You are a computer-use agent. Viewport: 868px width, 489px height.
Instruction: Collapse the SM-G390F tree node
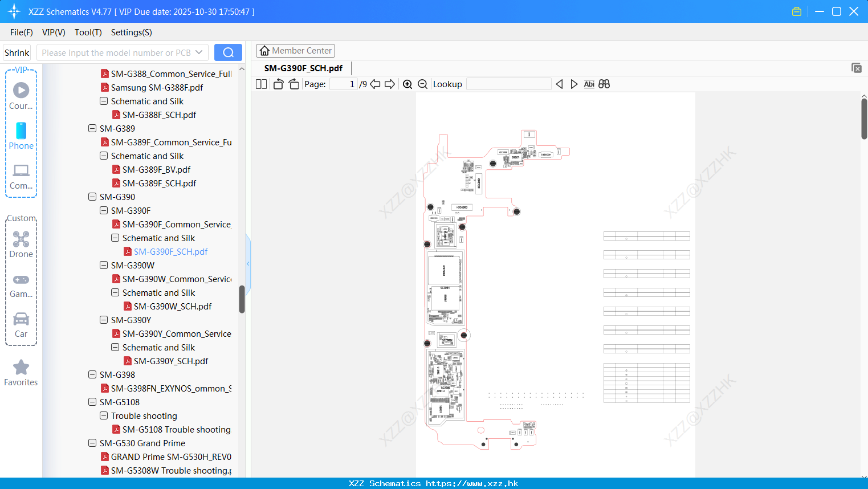click(104, 210)
